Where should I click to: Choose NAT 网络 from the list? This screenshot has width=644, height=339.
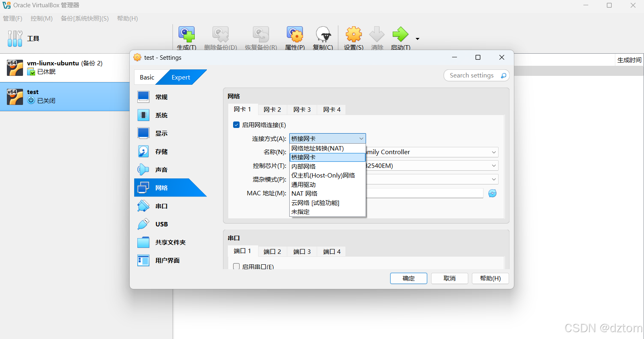[328, 194]
